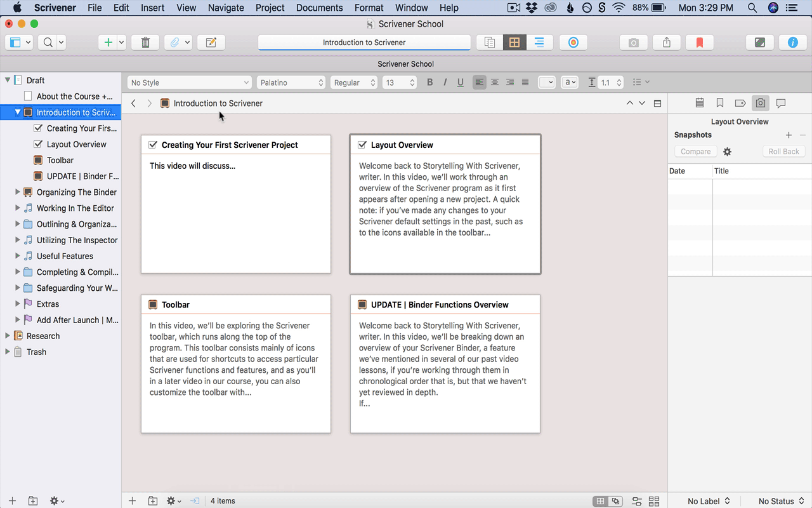Click the Spotlight search icon in menu bar
812x508 pixels.
pyautogui.click(x=752, y=8)
